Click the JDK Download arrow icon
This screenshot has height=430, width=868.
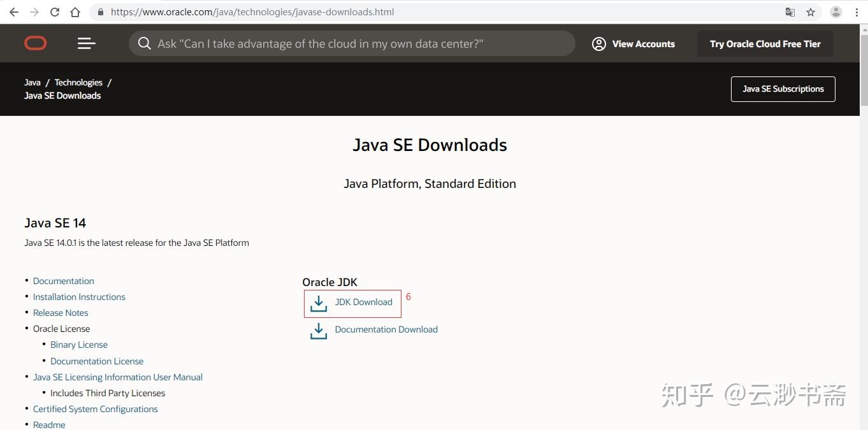(x=319, y=303)
